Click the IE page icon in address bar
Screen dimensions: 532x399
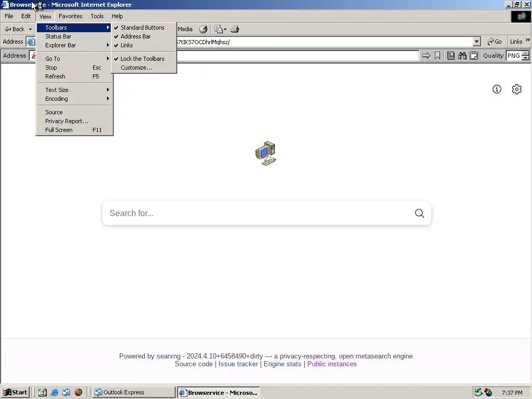pyautogui.click(x=31, y=42)
